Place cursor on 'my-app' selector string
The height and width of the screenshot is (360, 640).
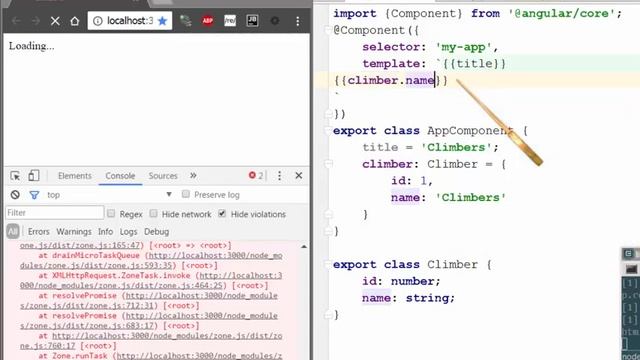tap(463, 47)
